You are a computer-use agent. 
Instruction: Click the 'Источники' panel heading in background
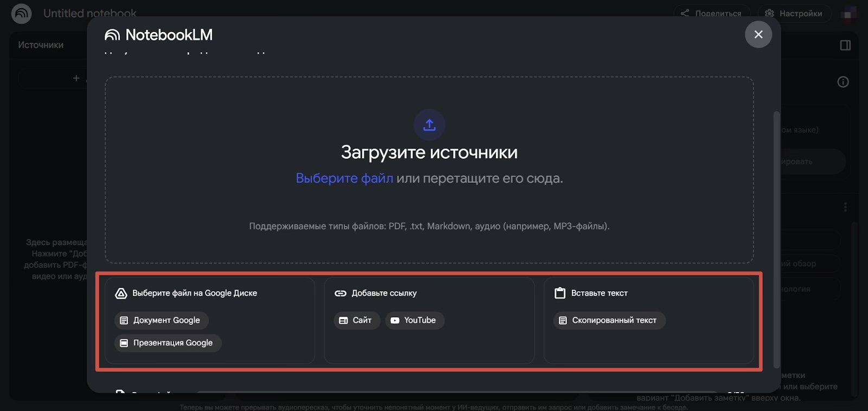41,45
